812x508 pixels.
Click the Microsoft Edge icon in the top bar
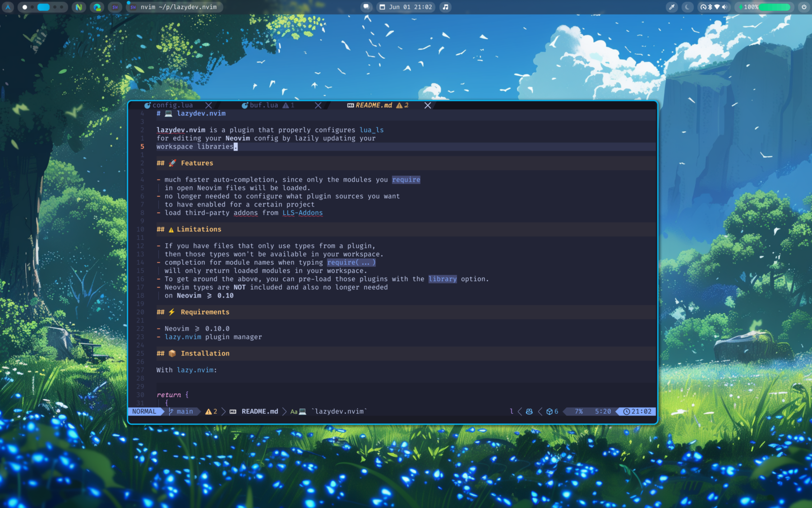97,7
